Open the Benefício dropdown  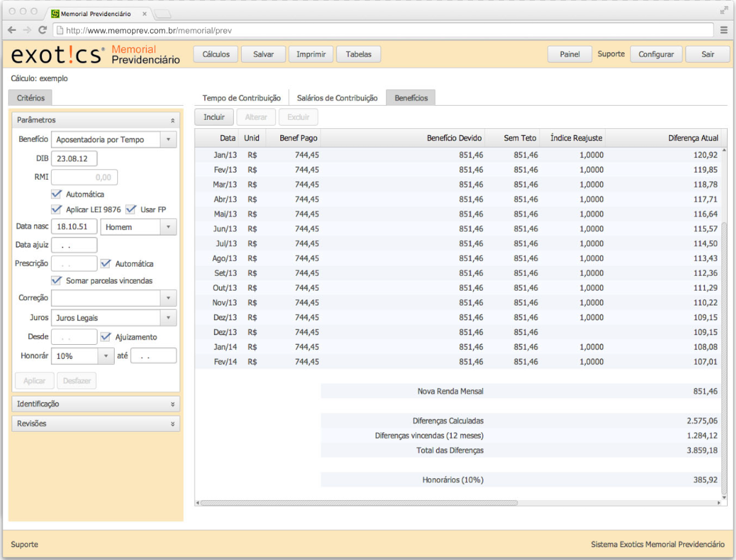(168, 139)
